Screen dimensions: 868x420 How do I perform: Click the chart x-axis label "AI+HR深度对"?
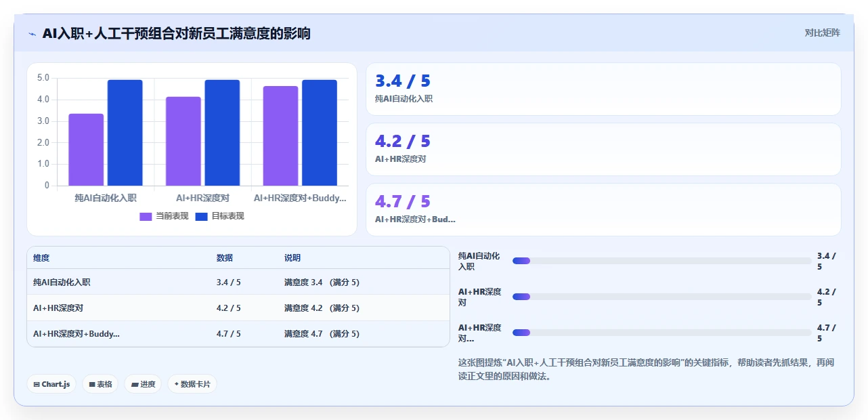[202, 198]
